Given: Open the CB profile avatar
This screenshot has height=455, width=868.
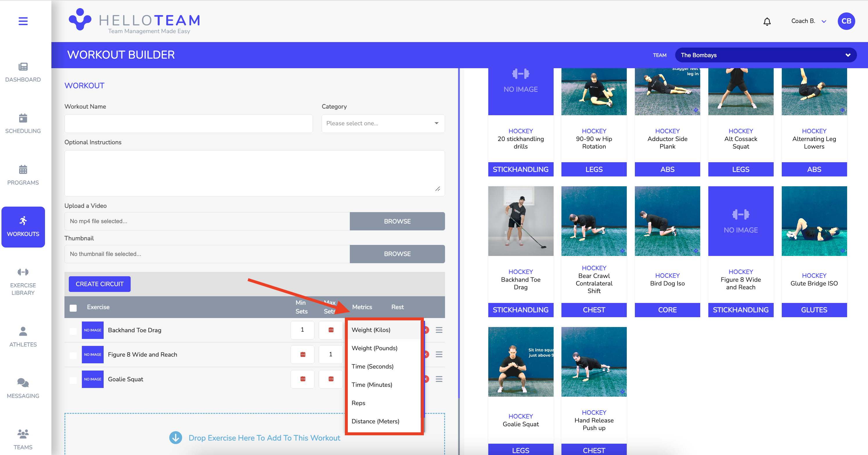Looking at the screenshot, I should click(846, 21).
